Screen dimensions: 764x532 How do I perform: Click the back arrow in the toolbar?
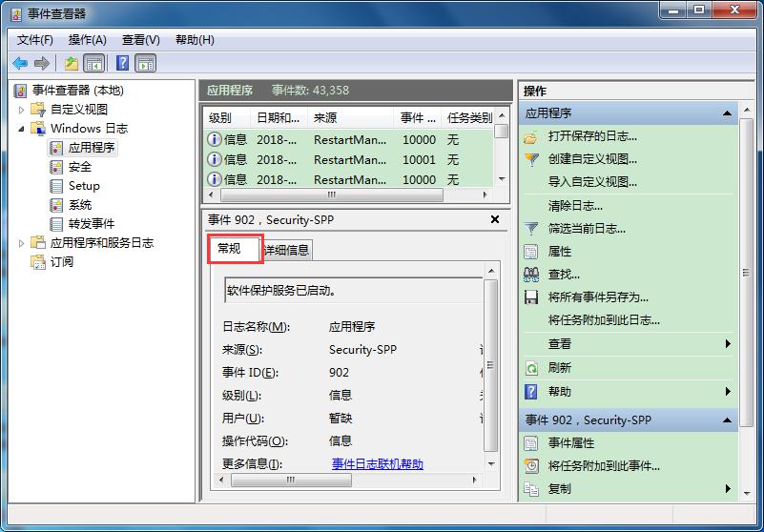tap(20, 63)
